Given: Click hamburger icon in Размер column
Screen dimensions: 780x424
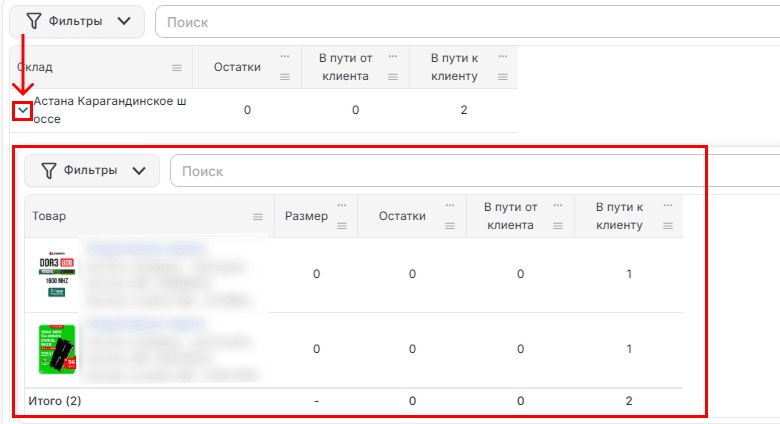Looking at the screenshot, I should point(342,226).
